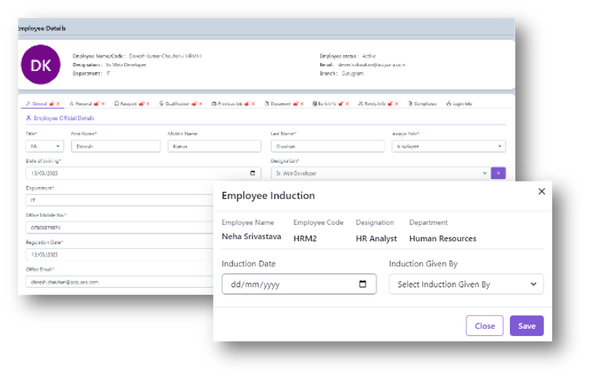590x379 pixels.
Task: Click the HR Analyst designation text
Action: click(x=376, y=239)
